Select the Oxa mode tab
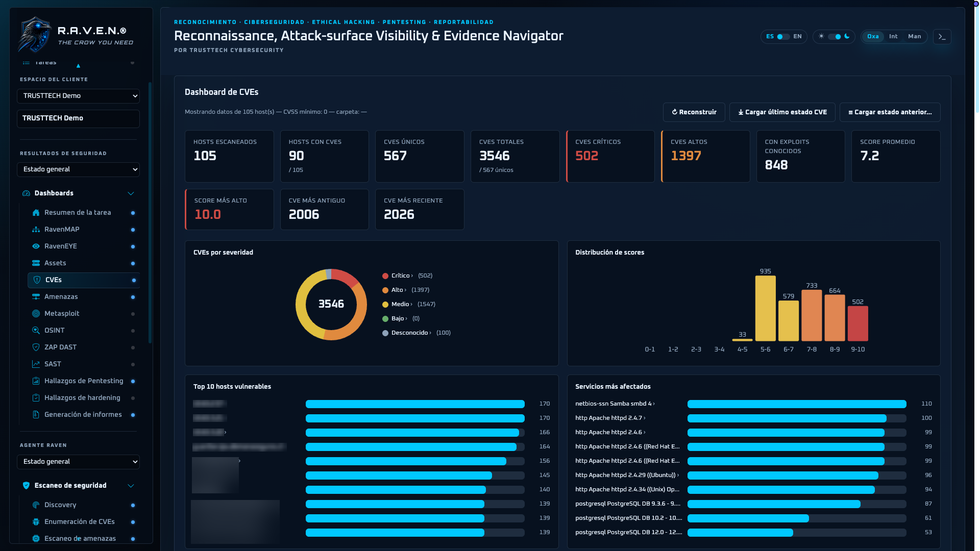Viewport: 980px width, 551px height. 873,37
